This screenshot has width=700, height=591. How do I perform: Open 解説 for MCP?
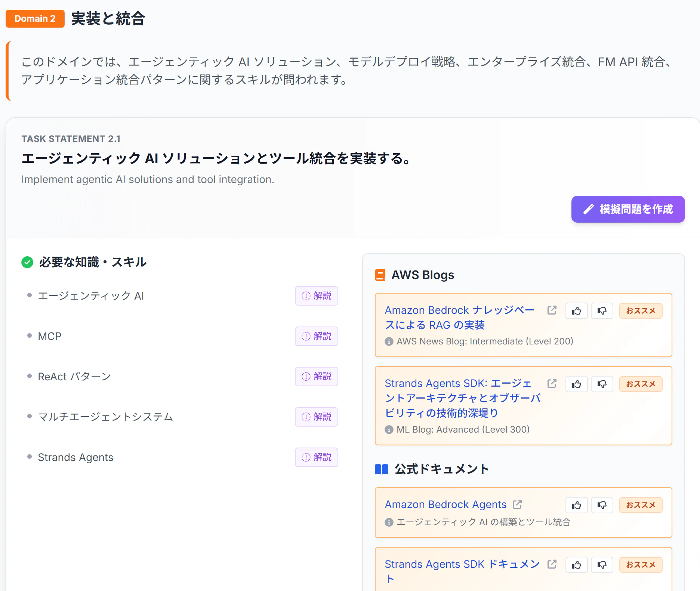[x=316, y=336]
